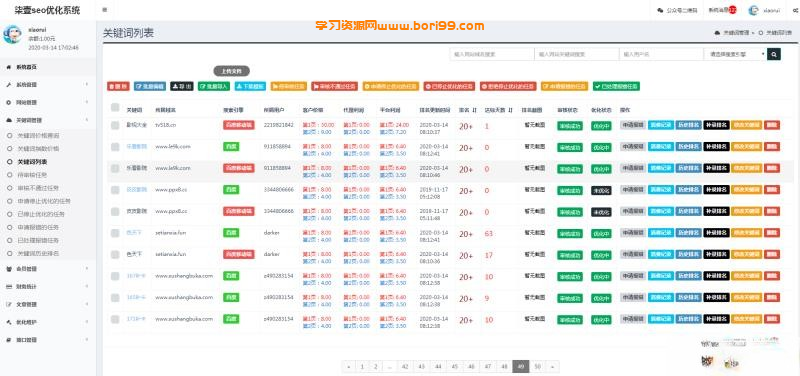Open the search engine select dropdown

735,54
